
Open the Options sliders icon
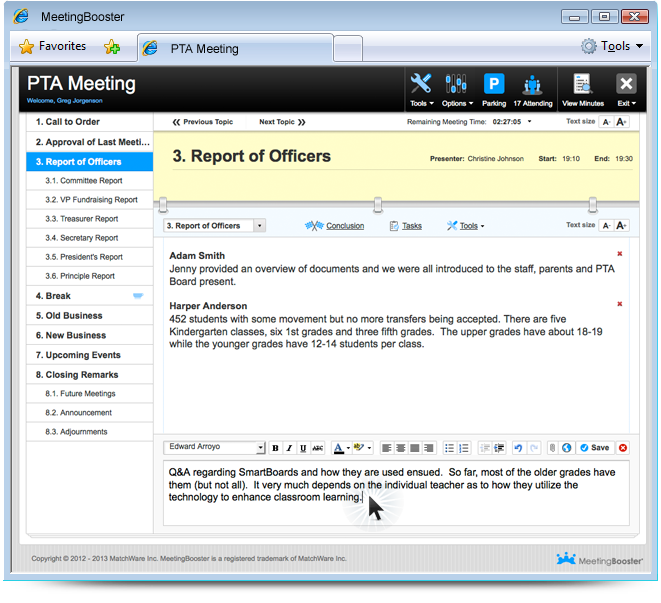456,84
